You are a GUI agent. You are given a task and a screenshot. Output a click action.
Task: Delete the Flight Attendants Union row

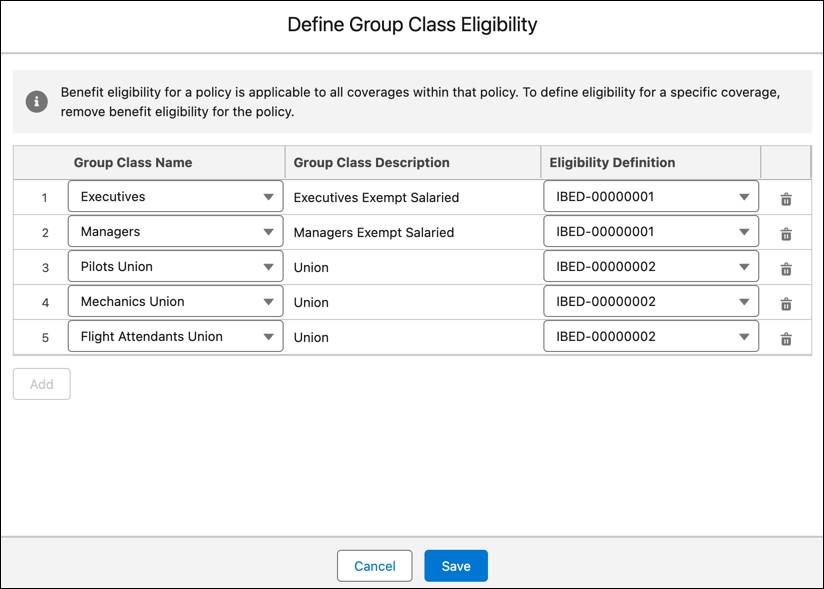point(786,339)
